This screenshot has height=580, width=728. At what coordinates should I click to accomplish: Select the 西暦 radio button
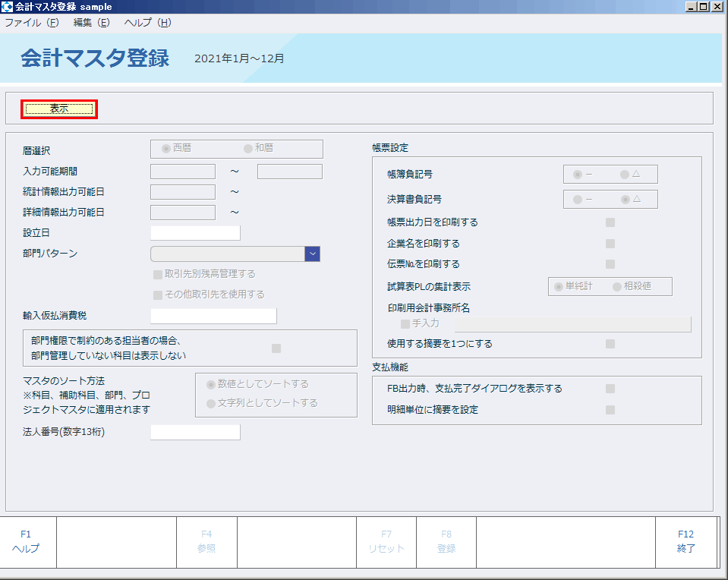coord(165,149)
